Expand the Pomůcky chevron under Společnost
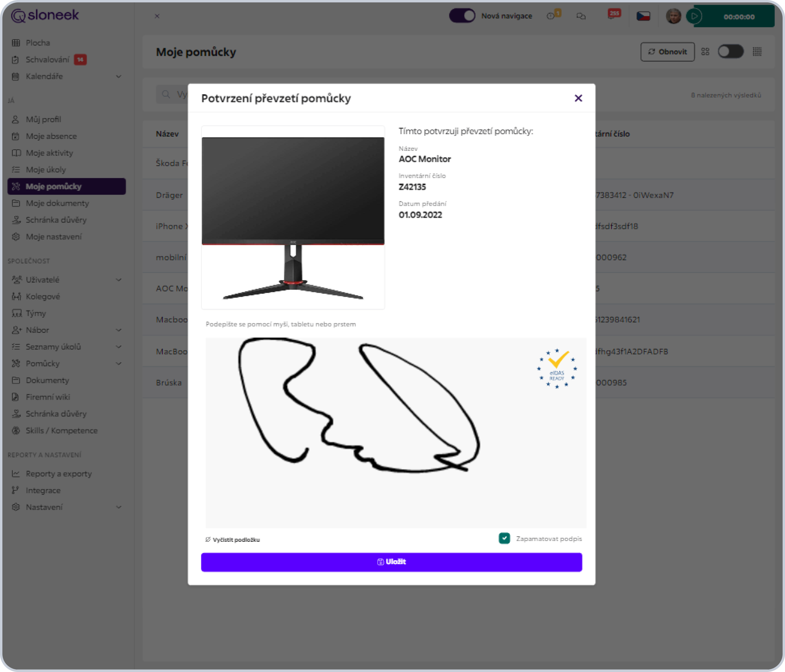This screenshot has width=785, height=672. coord(119,363)
